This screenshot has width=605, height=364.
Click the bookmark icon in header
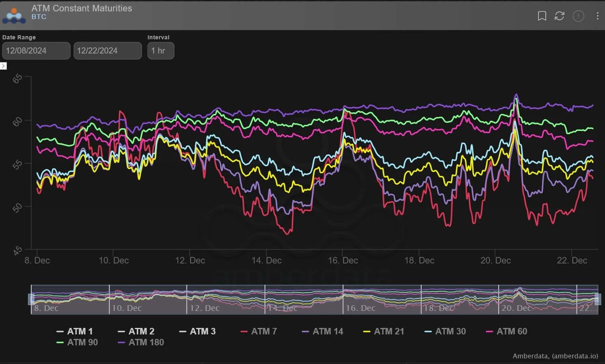[542, 16]
